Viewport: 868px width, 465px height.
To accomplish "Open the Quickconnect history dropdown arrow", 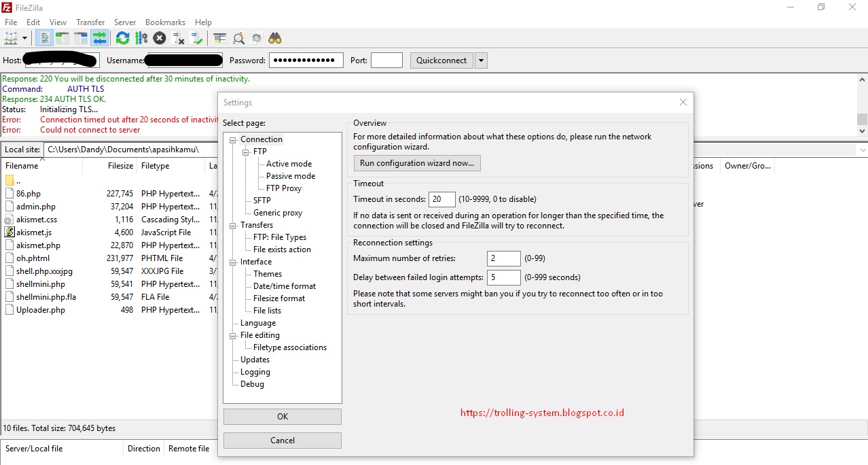I will click(481, 61).
